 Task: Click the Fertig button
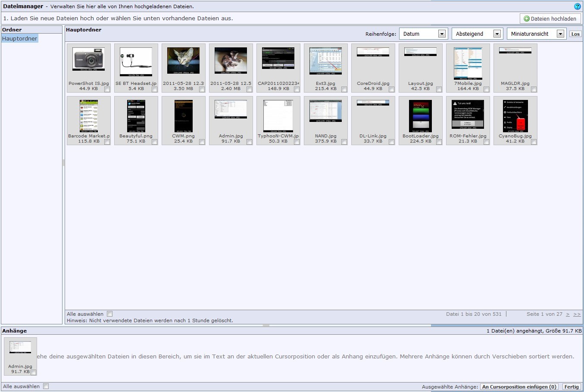click(572, 387)
